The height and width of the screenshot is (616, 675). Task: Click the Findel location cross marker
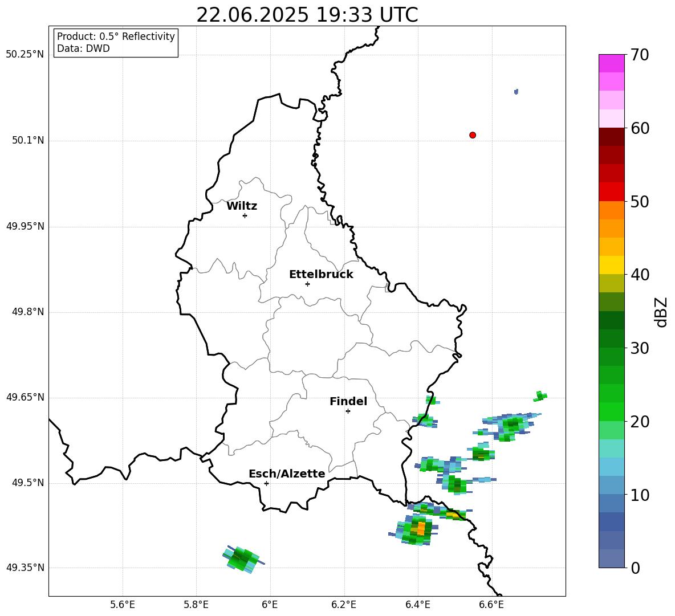[x=348, y=411]
